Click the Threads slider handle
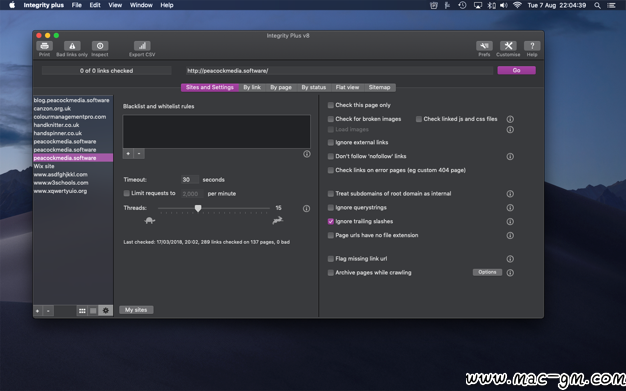The image size is (626, 391). [x=198, y=208]
